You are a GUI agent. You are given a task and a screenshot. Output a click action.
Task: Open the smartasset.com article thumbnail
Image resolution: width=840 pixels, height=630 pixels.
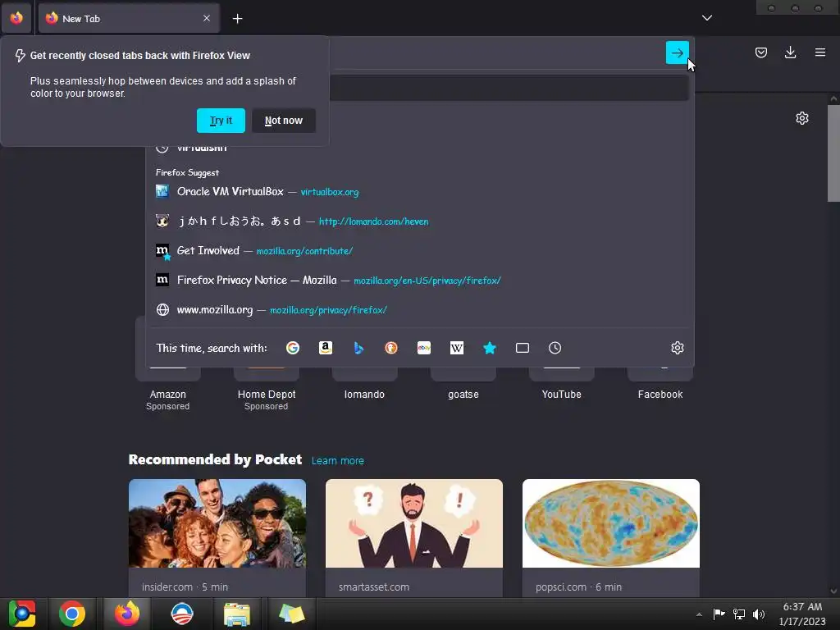414,523
